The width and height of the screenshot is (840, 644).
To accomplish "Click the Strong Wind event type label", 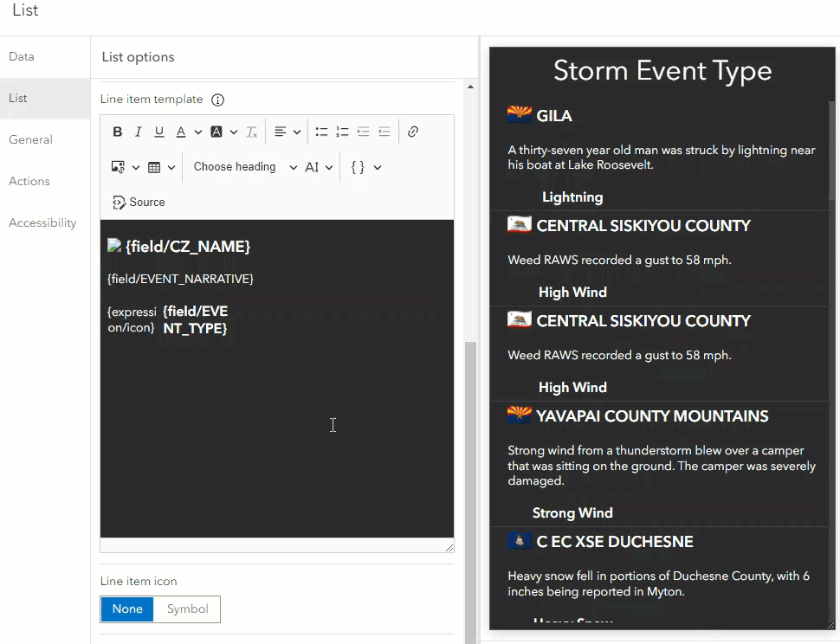I will pyautogui.click(x=572, y=512).
